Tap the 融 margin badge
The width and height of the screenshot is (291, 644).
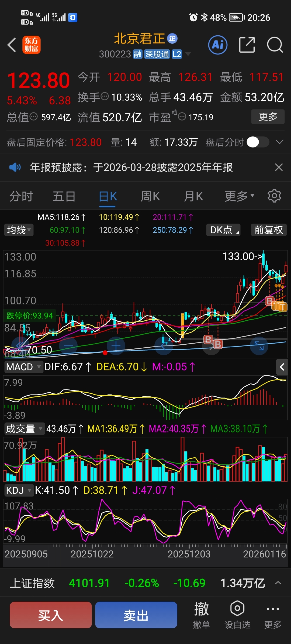coord(137,54)
